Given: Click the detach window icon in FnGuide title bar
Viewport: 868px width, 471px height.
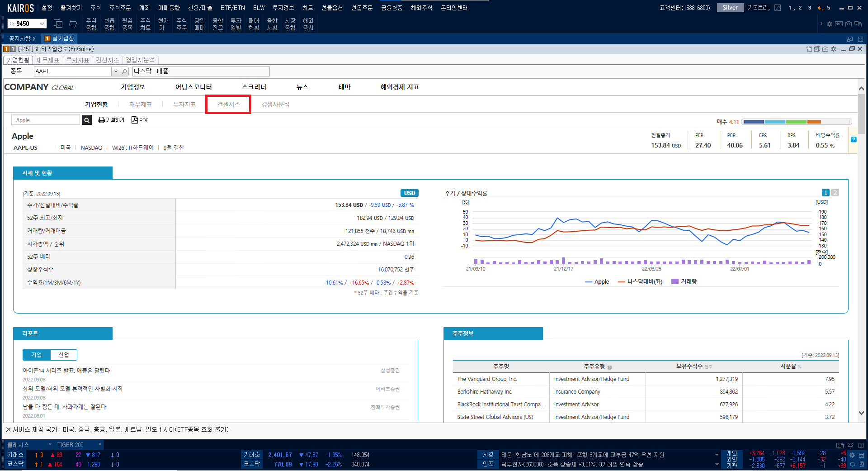Looking at the screenshot, I should tap(809, 49).
